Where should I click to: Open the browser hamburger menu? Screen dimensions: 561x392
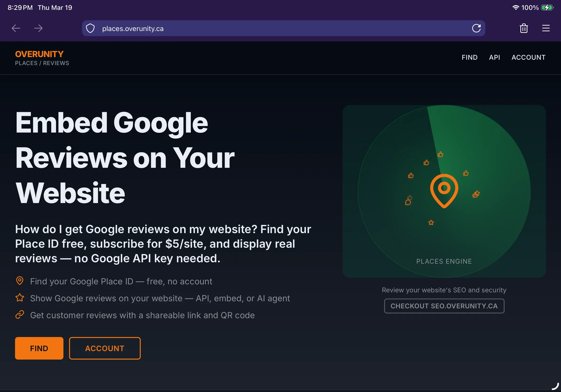(545, 28)
